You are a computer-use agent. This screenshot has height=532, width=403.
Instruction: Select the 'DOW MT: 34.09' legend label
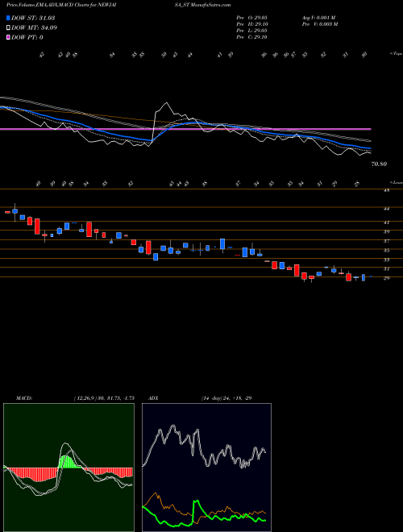coord(35,28)
